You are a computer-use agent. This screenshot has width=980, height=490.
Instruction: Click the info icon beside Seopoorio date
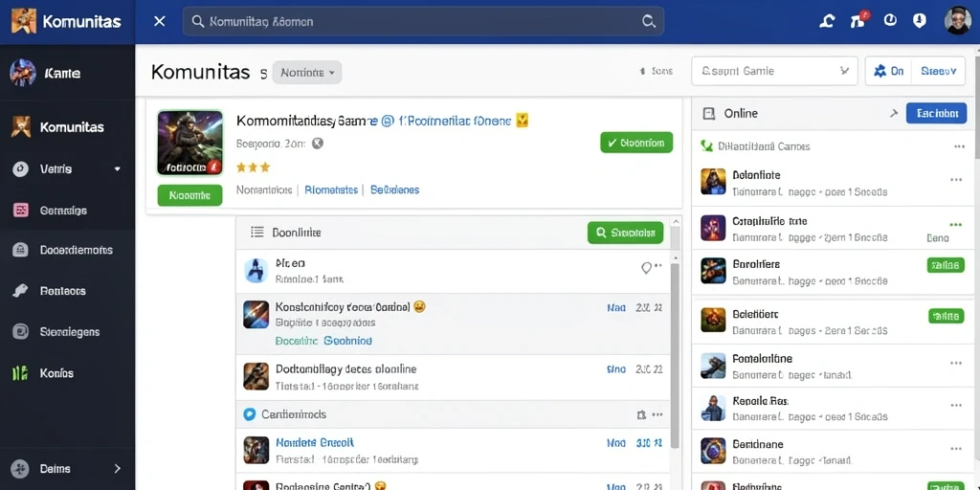click(317, 144)
